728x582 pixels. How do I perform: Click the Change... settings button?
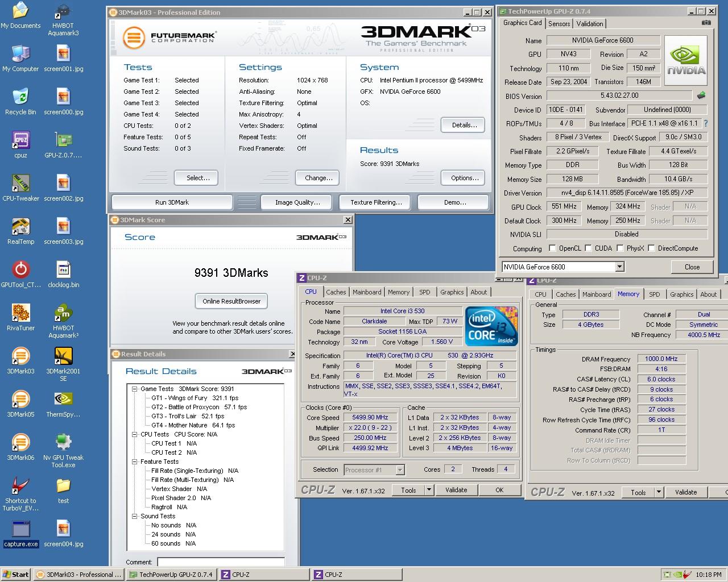(318, 178)
